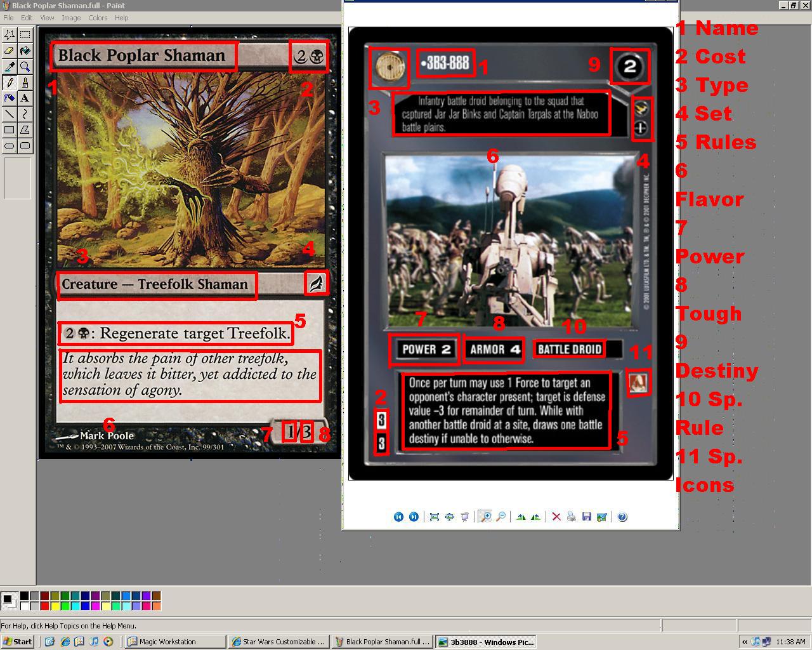Screen dimensions: 812x650
Task: Pick cyan from the color palette
Action: click(x=75, y=606)
